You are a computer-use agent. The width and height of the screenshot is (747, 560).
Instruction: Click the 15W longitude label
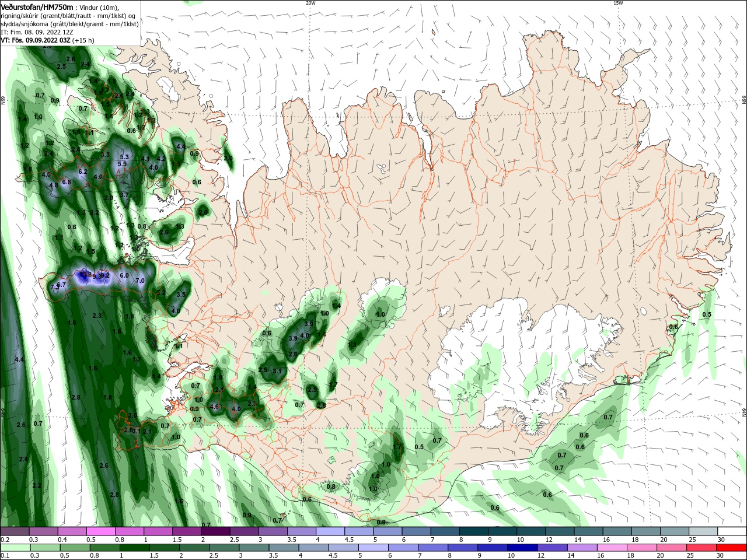click(x=618, y=3)
